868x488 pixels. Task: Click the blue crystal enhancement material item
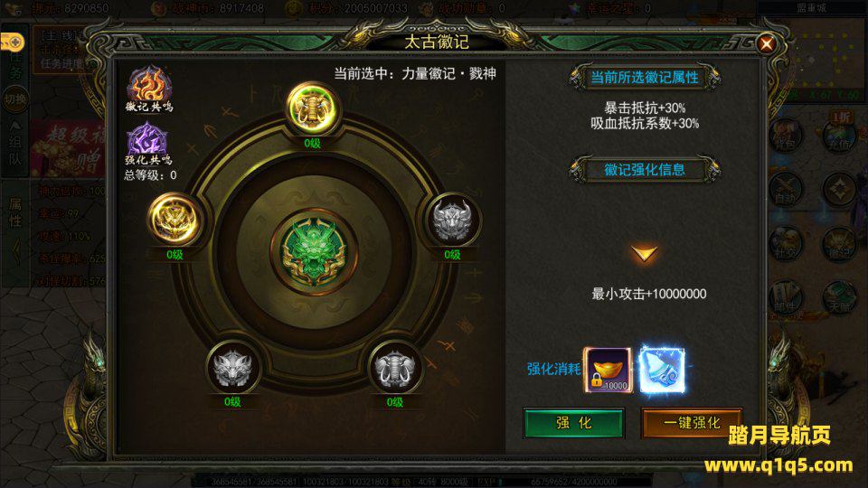[x=662, y=370]
